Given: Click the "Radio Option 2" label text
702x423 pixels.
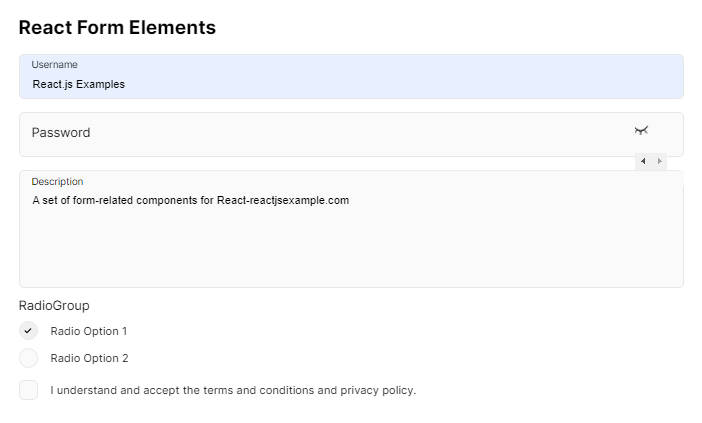Looking at the screenshot, I should (x=89, y=358).
